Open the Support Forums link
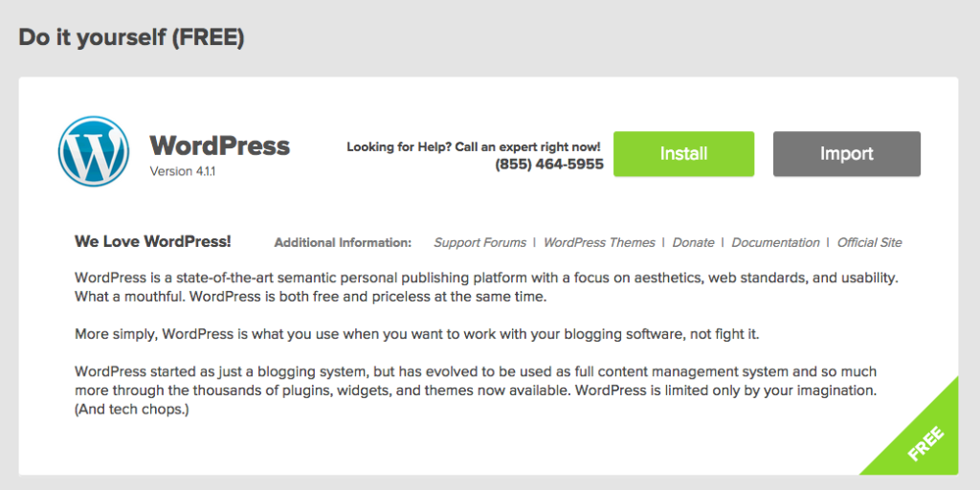The width and height of the screenshot is (980, 490). pyautogui.click(x=480, y=242)
